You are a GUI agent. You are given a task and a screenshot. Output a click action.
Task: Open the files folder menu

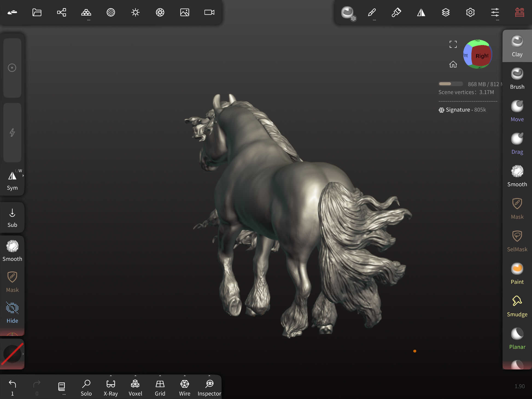click(37, 12)
